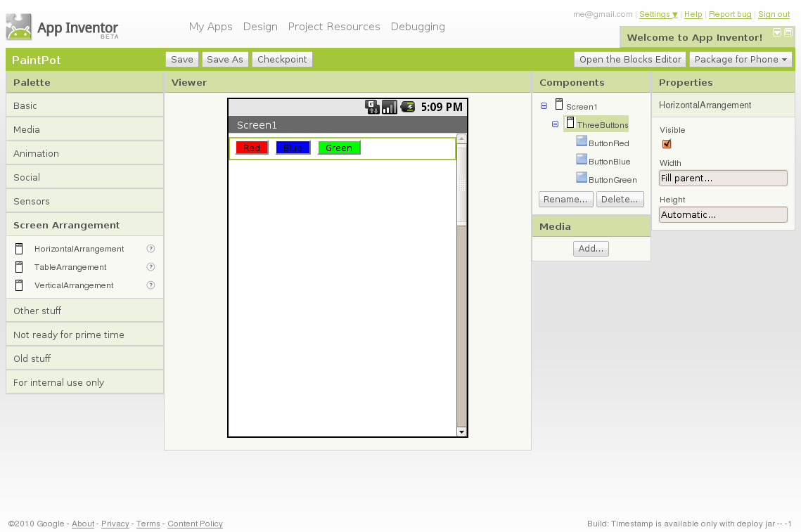Click the viewer scrollbar up arrow

pyautogui.click(x=461, y=138)
